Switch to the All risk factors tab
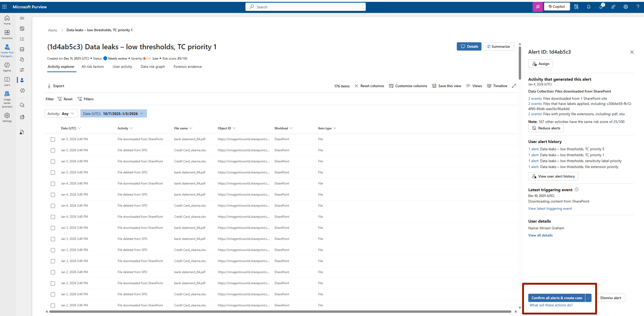644x316 pixels. 92,67
